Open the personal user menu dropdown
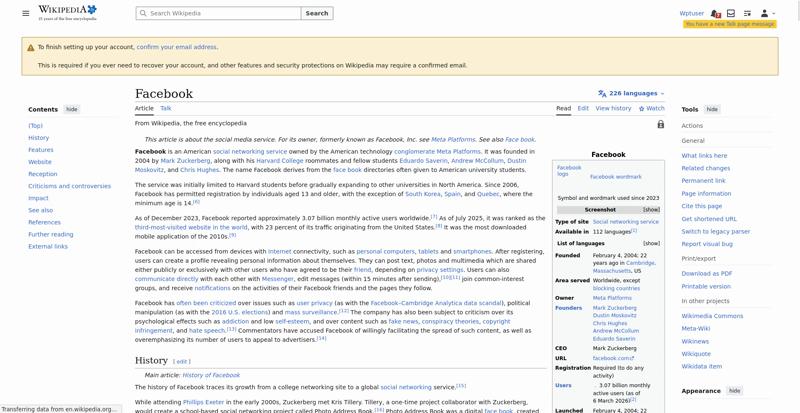This screenshot has height=413, width=800. (767, 13)
